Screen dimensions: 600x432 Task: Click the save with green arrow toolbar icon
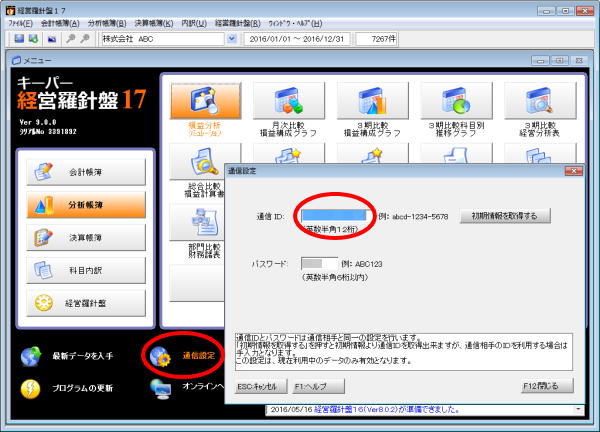pos(33,39)
